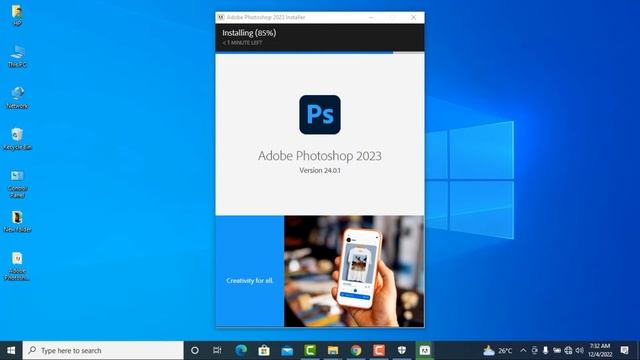Open Task View on the taskbar
The height and width of the screenshot is (360, 640).
(x=217, y=350)
